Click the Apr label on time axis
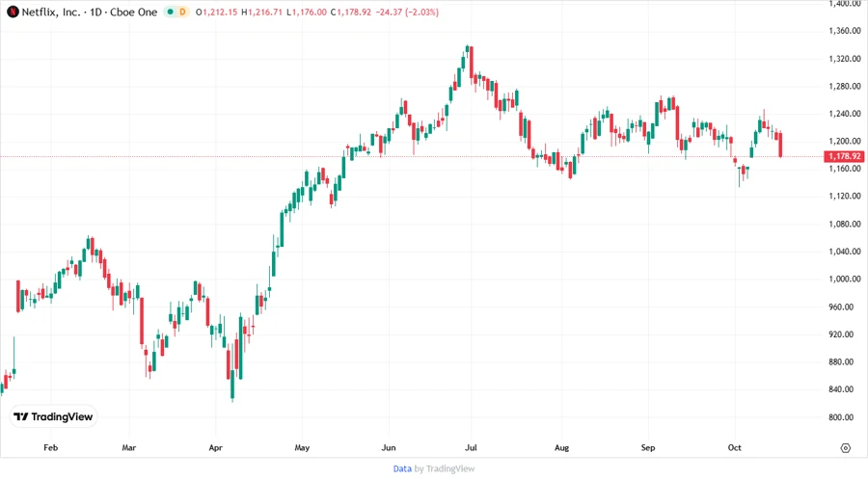This screenshot has height=480, width=868. click(x=215, y=447)
